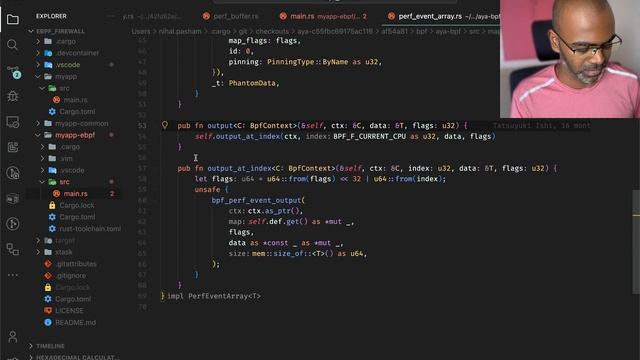Switch to the perf_buffer.rs tab

231,16
